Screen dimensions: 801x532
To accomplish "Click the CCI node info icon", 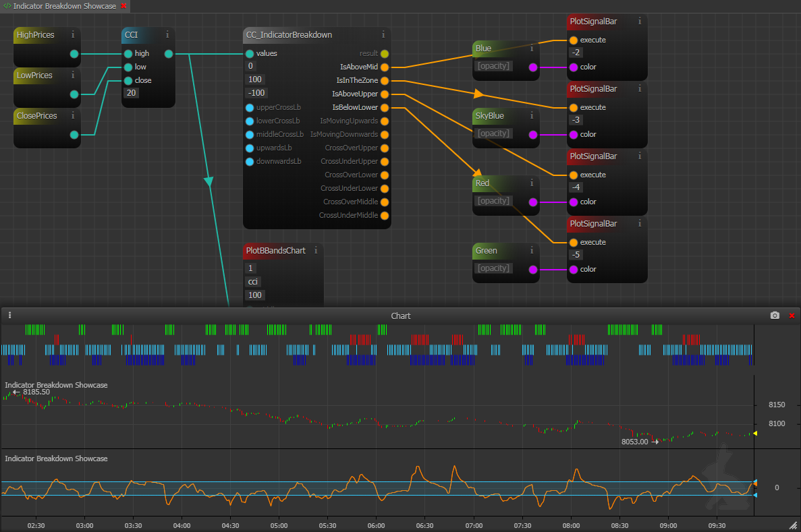I will [x=167, y=34].
